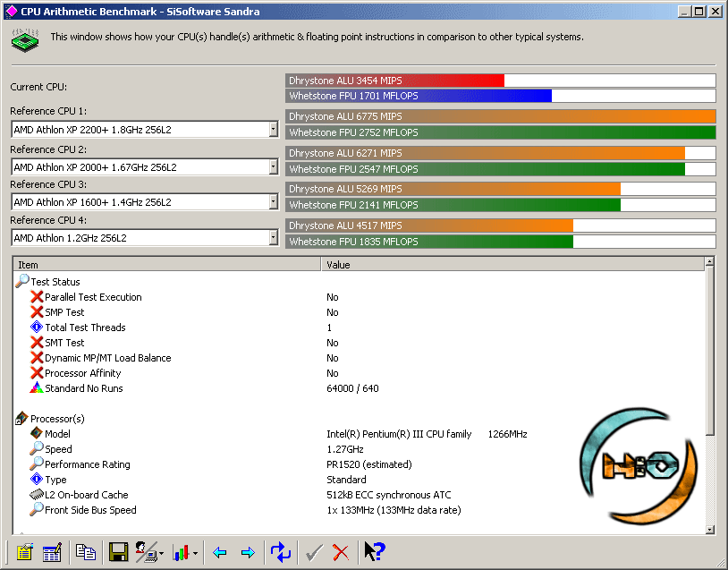Screen dimensions: 728x570
Task: Click magnifier icon beside Test Status
Action: pyautogui.click(x=21, y=281)
